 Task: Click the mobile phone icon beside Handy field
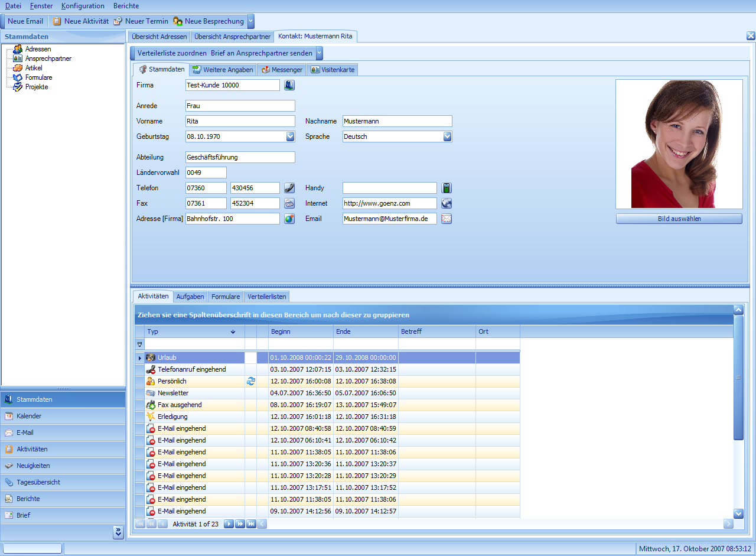coord(447,188)
